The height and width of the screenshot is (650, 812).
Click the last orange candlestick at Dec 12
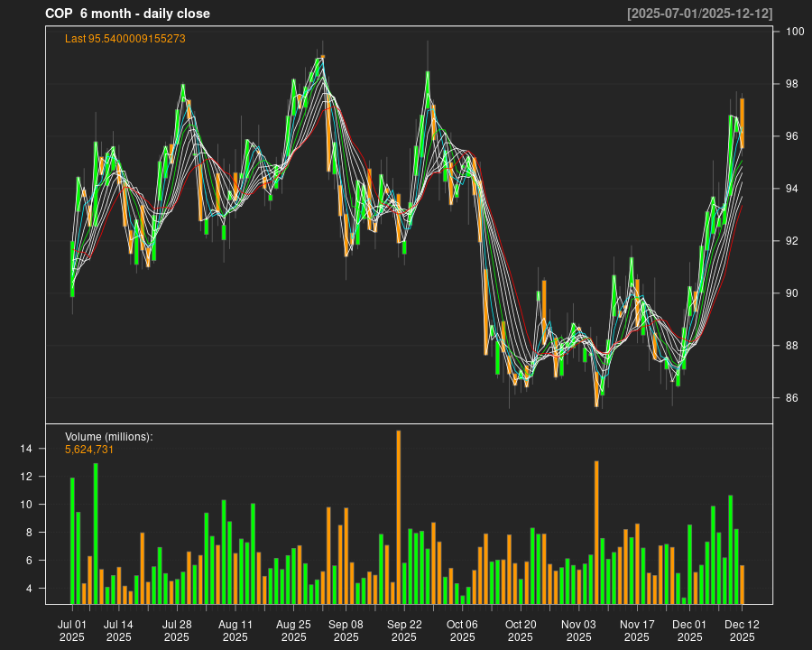(742, 124)
